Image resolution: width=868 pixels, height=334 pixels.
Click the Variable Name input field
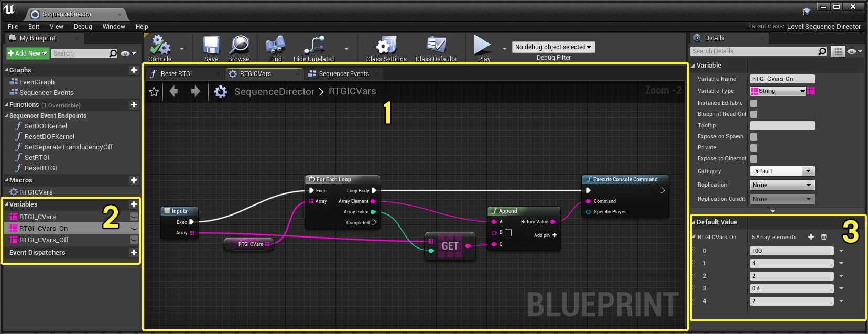tap(782, 79)
